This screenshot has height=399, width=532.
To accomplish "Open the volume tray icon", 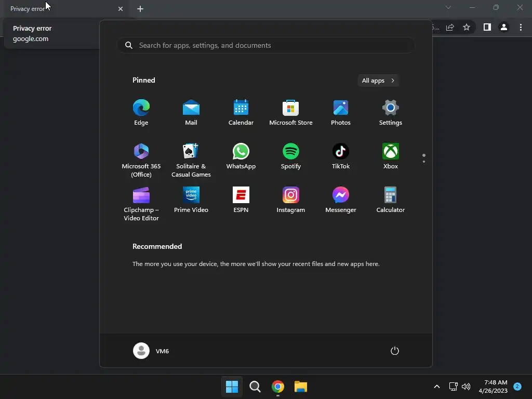I will 466,387.
